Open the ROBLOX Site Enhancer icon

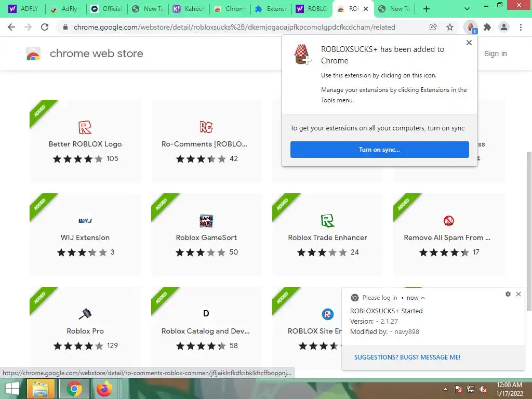coord(327,314)
